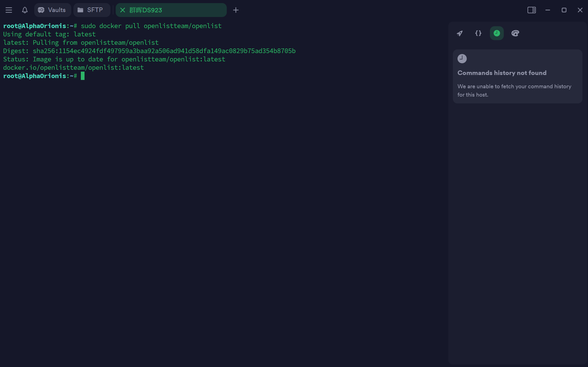Click the docker pull command line
This screenshot has height=367, width=588.
(151, 26)
